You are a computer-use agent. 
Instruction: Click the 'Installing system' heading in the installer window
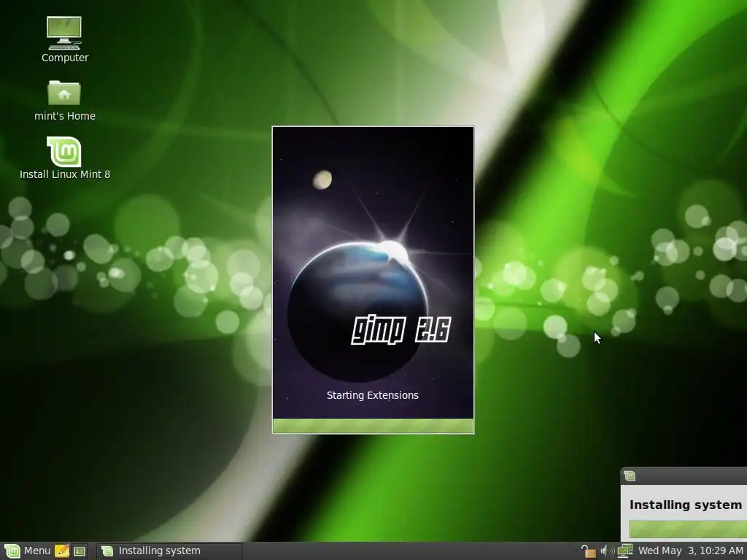[686, 505]
